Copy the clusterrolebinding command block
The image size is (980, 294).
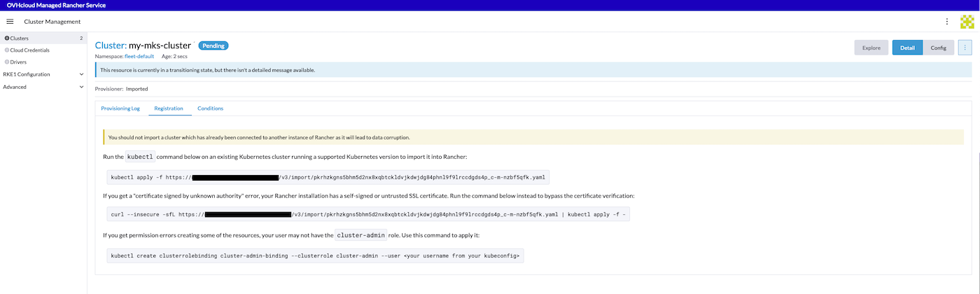point(315,256)
